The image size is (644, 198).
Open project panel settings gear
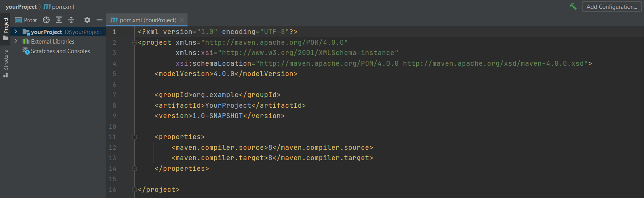click(87, 20)
